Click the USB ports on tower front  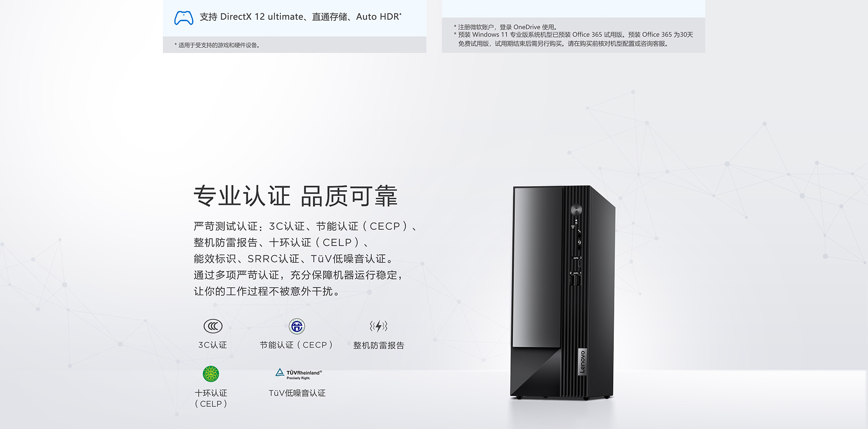576,280
